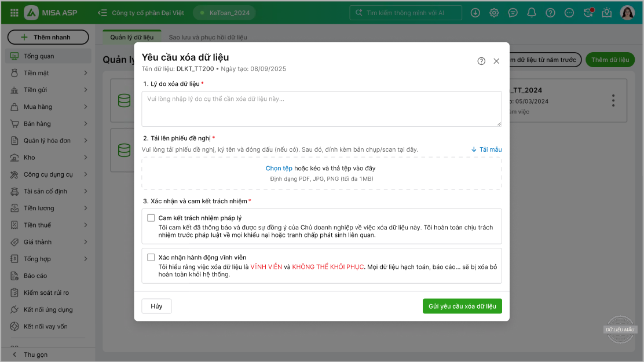
Task: Click the three-dot menu on data card
Action: (x=613, y=101)
